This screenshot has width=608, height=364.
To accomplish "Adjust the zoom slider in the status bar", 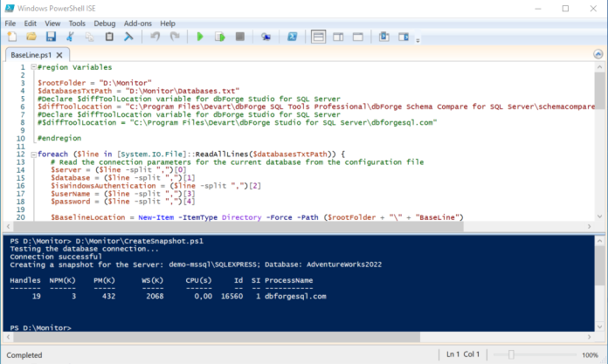I will (x=511, y=354).
